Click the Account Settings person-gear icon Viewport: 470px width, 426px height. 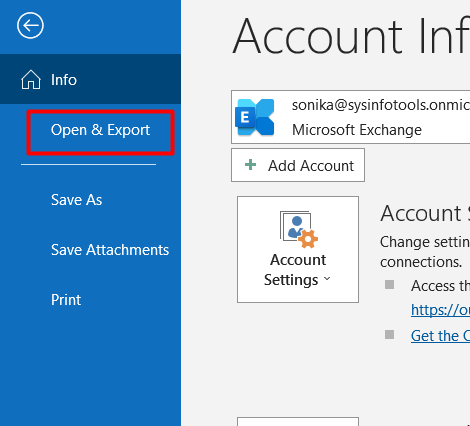pyautogui.click(x=299, y=229)
